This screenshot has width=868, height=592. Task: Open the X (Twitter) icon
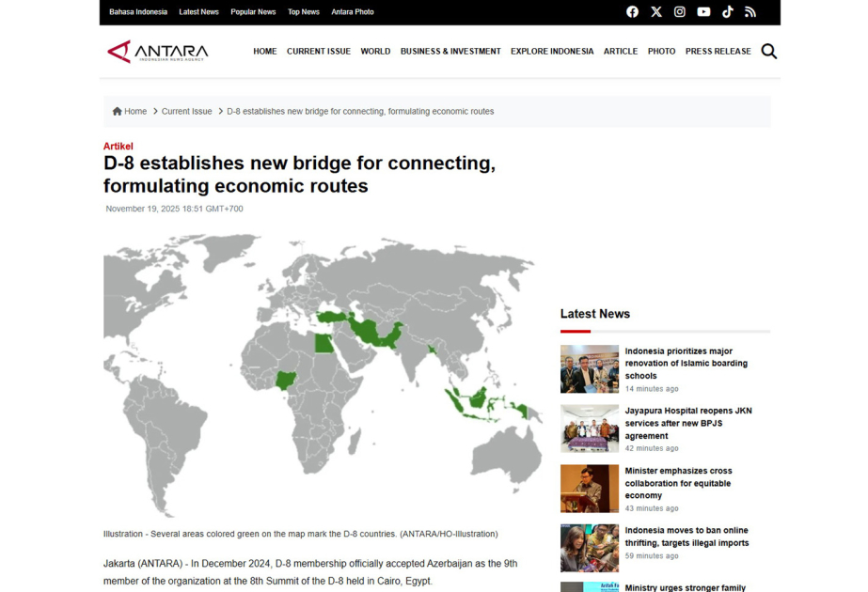click(x=656, y=11)
